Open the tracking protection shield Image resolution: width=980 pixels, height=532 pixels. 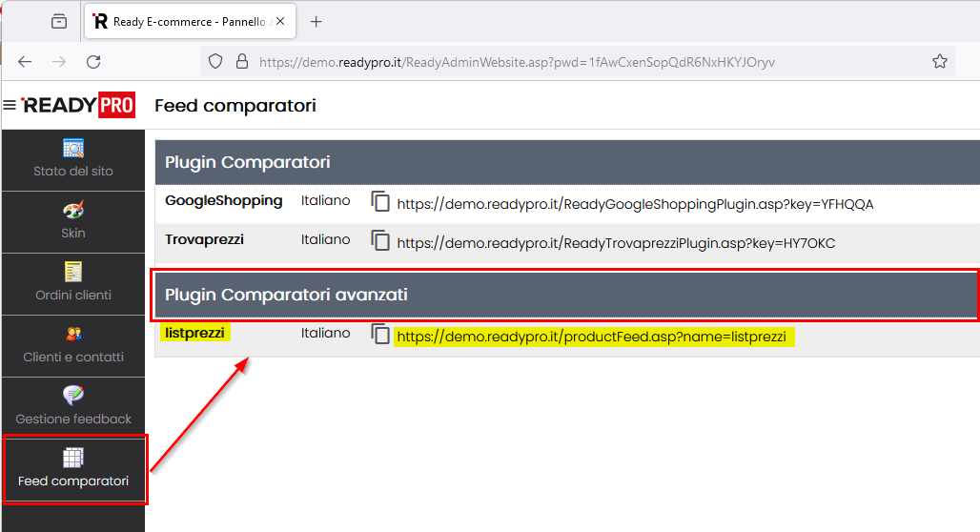click(215, 61)
